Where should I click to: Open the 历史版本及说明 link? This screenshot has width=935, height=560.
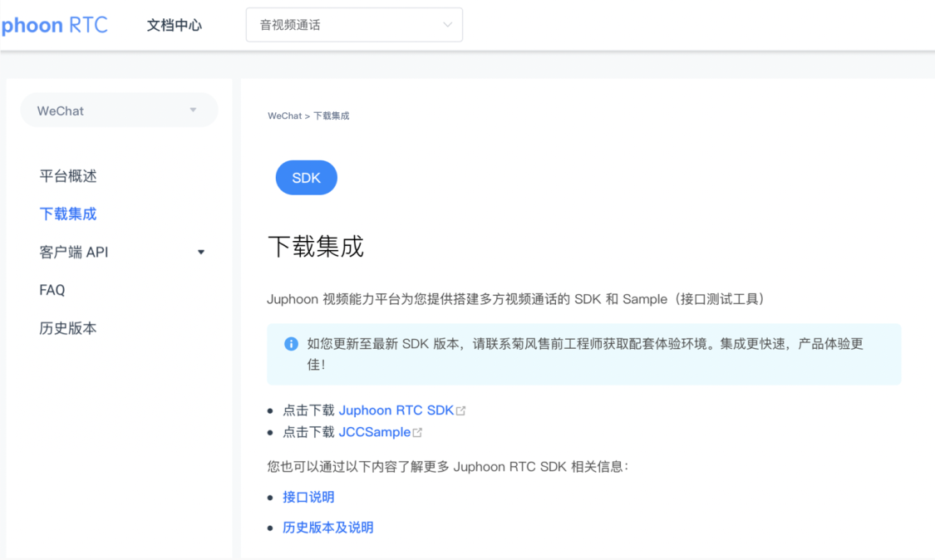tap(328, 528)
